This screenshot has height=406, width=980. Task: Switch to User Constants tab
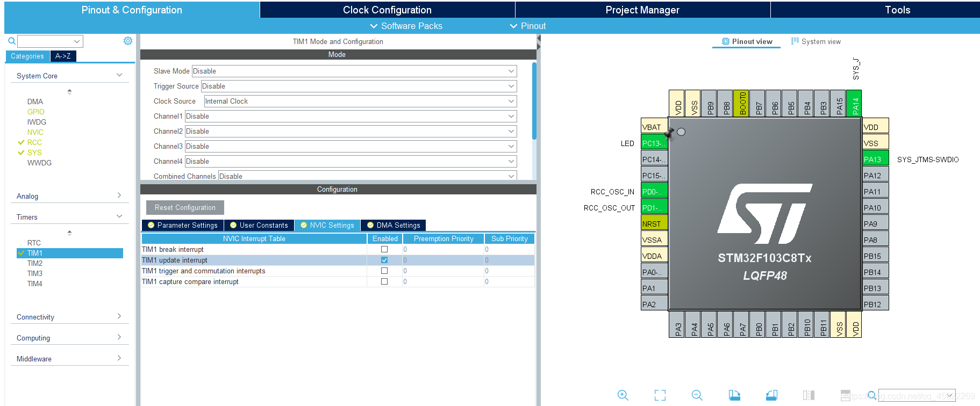[259, 225]
